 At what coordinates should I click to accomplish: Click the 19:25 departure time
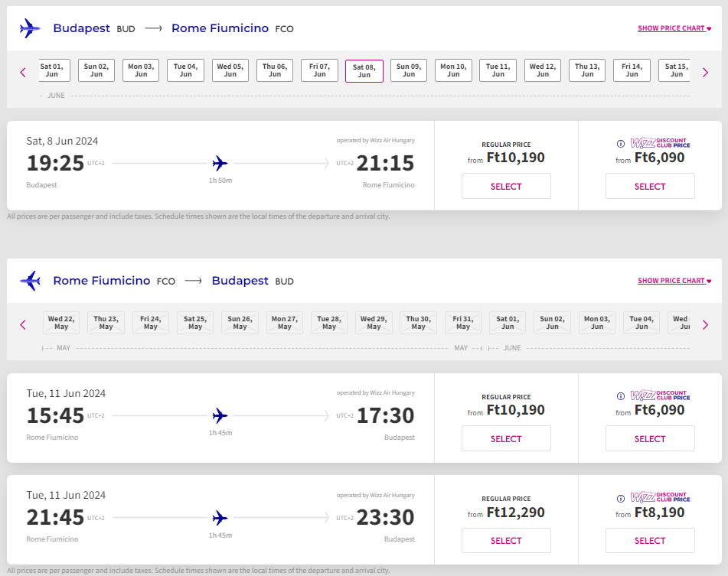55,163
